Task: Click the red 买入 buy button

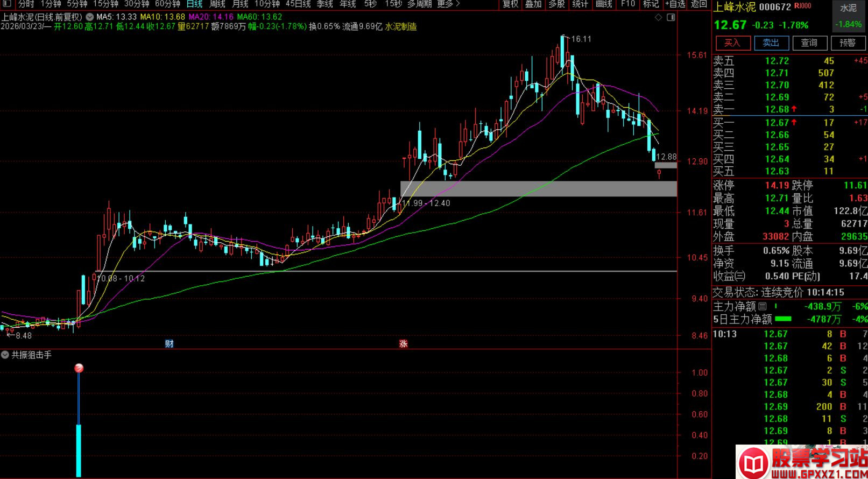Action: click(x=732, y=43)
